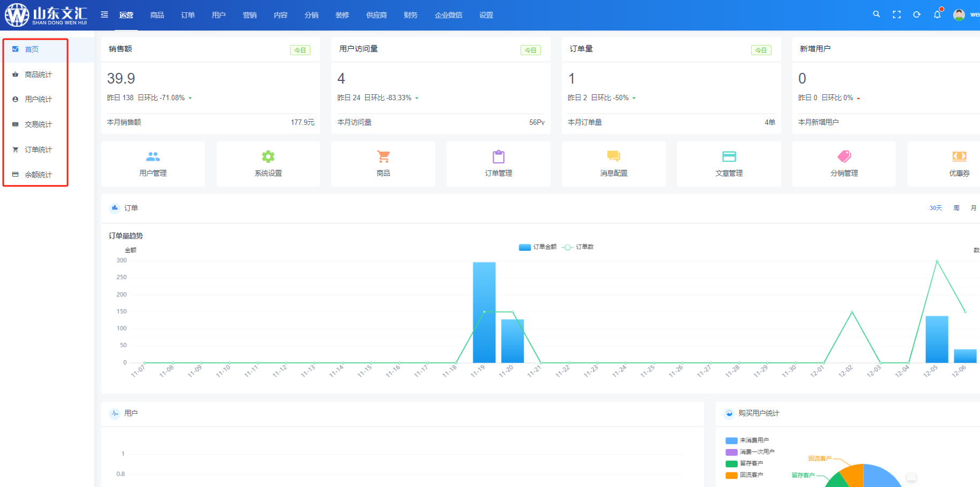Open 文章管理 card shortcut
This screenshot has height=487, width=980.
click(x=729, y=164)
